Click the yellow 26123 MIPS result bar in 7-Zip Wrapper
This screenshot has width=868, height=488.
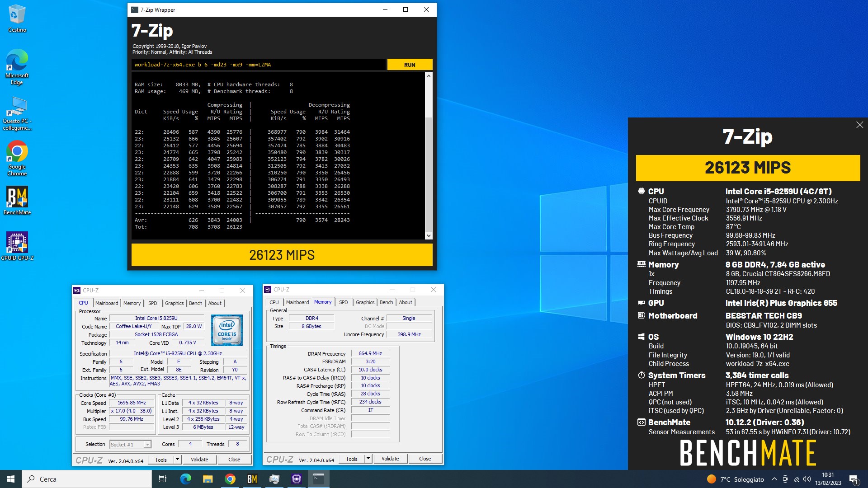point(282,255)
